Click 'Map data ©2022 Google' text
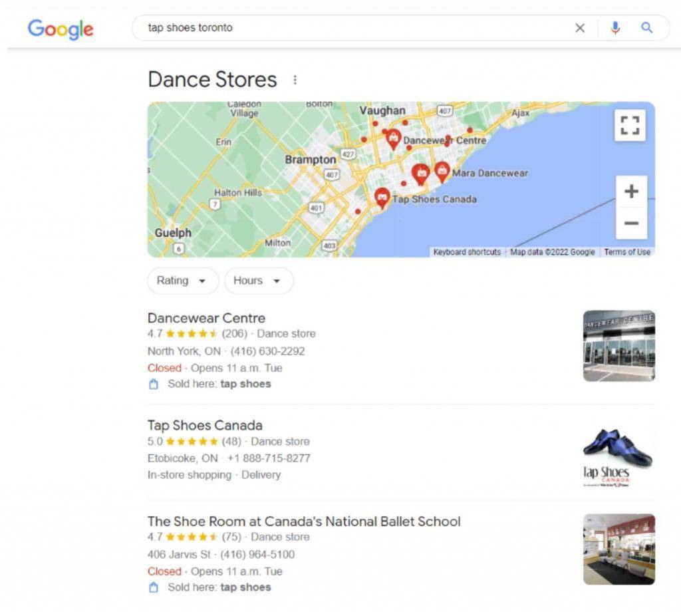Viewport: 681px width, 616px height. pyautogui.click(x=553, y=252)
